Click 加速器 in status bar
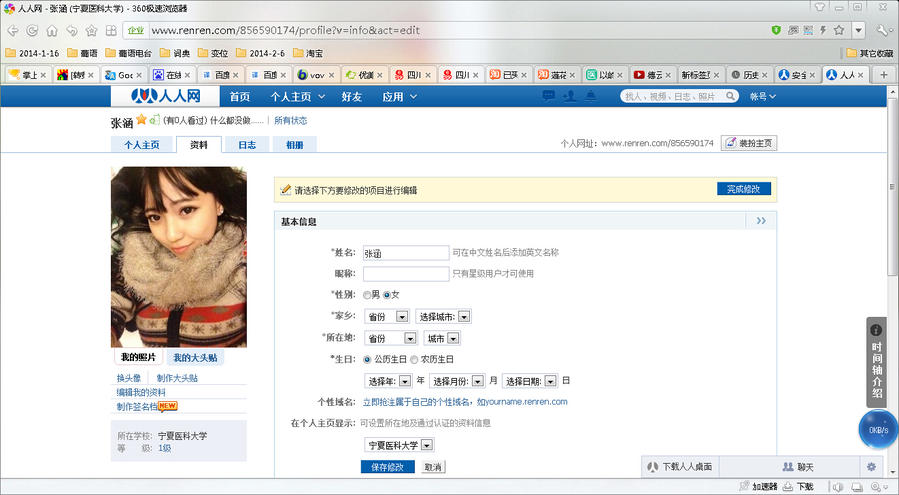Viewport: 899px width, 495px height. (x=759, y=486)
